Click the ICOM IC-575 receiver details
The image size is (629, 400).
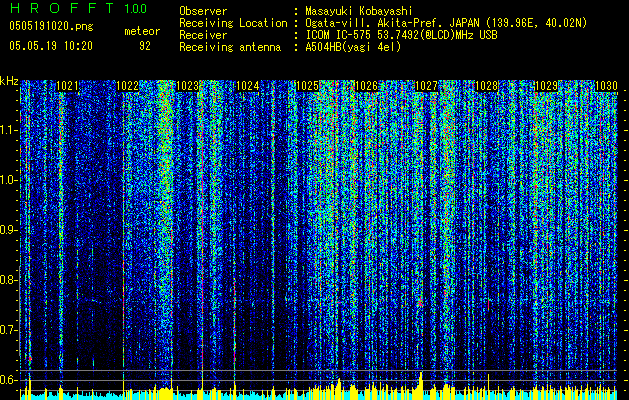[401, 35]
